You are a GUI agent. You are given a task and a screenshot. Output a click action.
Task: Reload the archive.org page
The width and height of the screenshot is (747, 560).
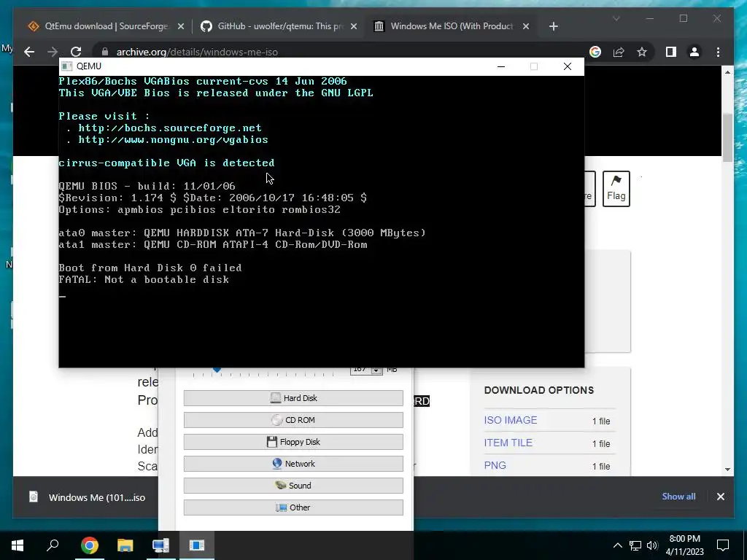click(76, 52)
